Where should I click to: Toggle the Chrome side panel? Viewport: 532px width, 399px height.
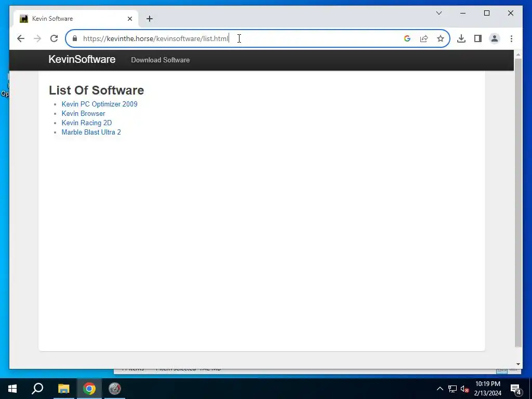478,38
